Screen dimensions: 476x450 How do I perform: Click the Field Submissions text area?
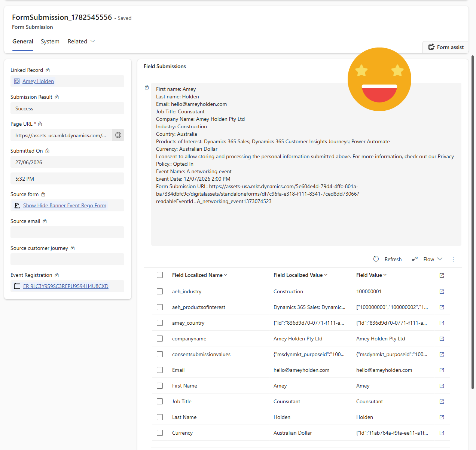306,164
